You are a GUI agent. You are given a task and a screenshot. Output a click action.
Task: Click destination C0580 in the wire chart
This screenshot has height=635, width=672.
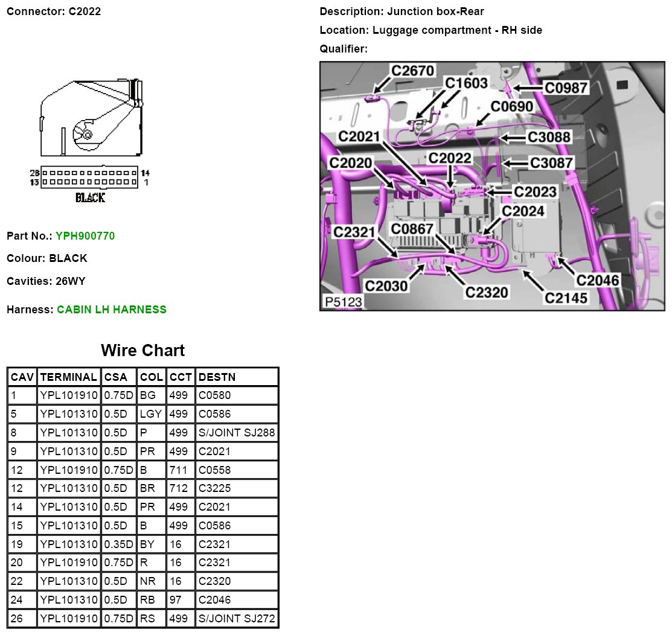(214, 396)
